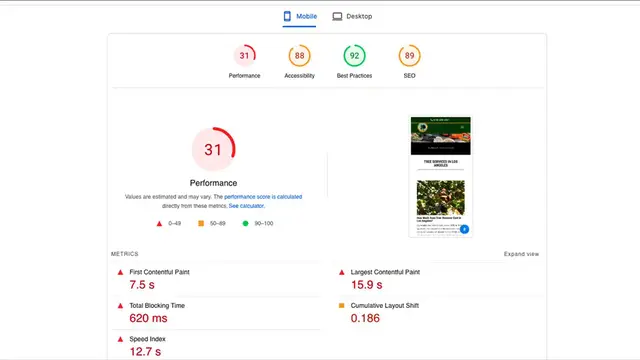Click the 90–100 legend range text
Image resolution: width=640 pixels, height=360 pixels.
click(264, 223)
